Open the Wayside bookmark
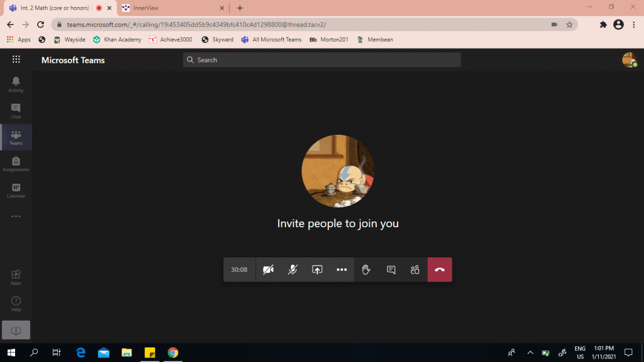The width and height of the screenshot is (644, 362). [x=69, y=40]
